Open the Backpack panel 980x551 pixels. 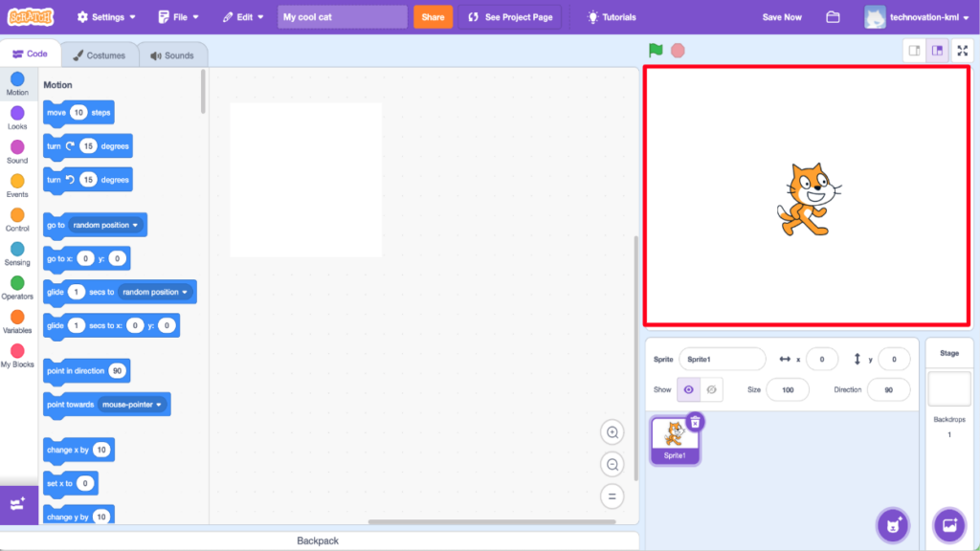[318, 540]
